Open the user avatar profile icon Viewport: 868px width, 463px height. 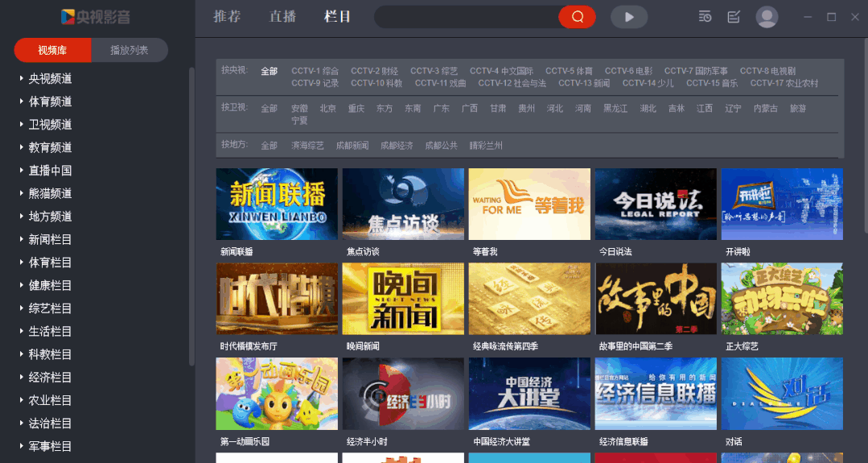pos(767,17)
